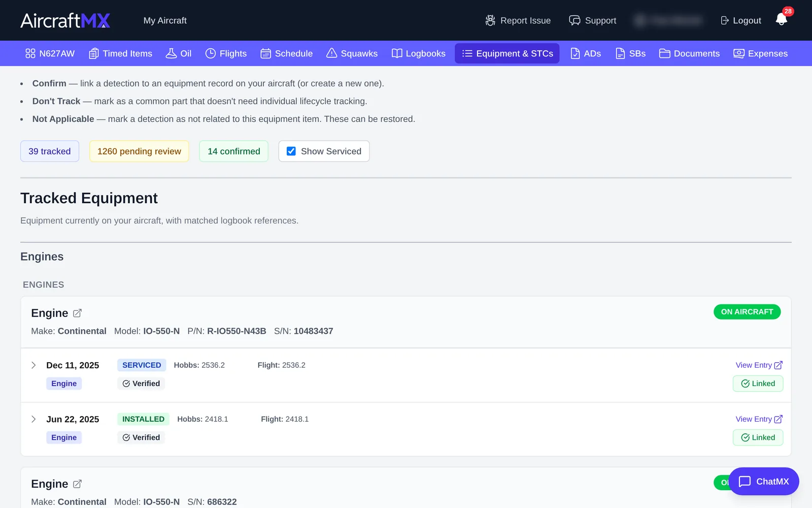The width and height of the screenshot is (812, 508).
Task: Open the ChatMX chat button
Action: pyautogui.click(x=764, y=482)
